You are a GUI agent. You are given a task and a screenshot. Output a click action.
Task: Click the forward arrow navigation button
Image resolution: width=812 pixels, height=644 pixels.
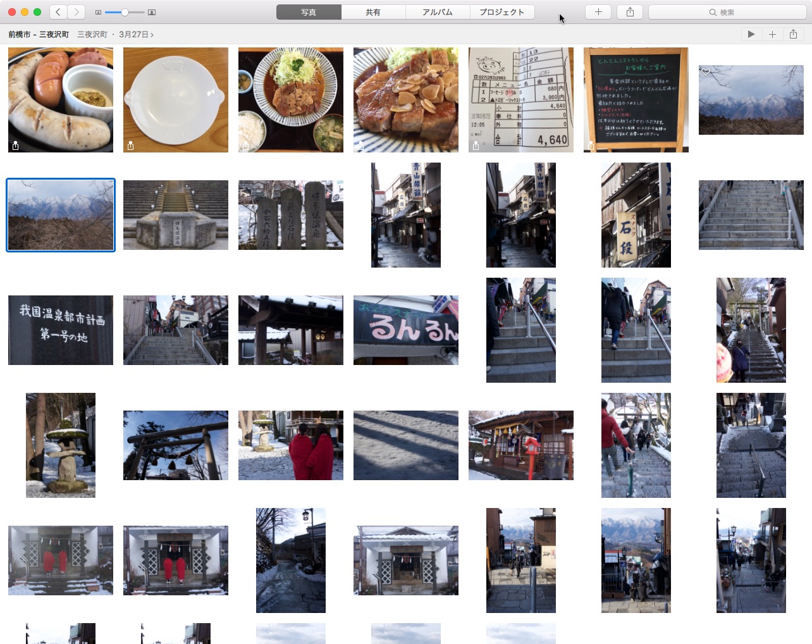[76, 12]
